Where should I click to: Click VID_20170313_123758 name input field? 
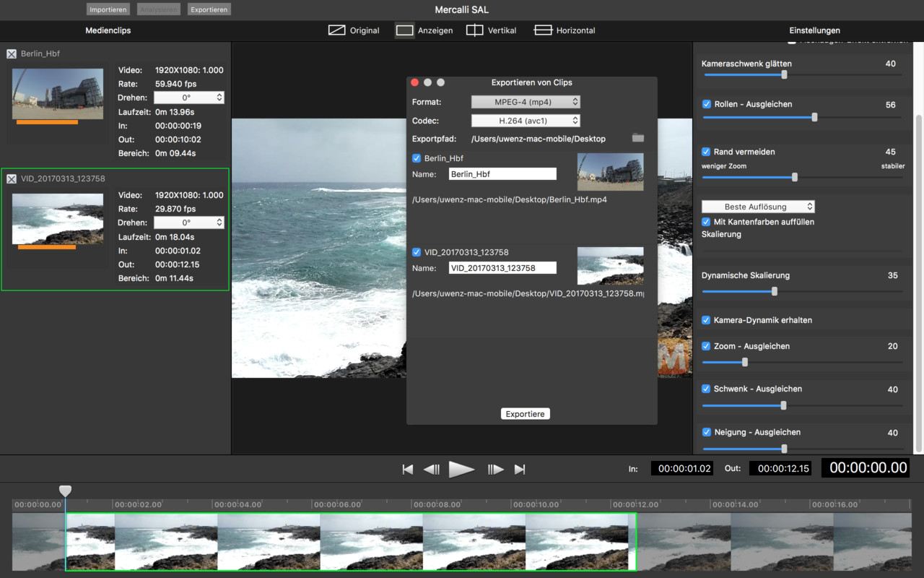[502, 268]
